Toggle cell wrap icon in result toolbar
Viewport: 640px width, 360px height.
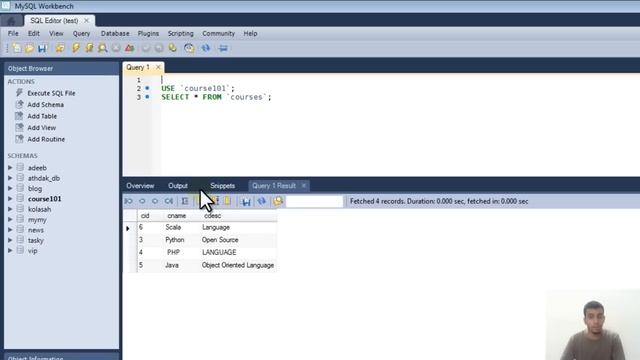click(185, 201)
